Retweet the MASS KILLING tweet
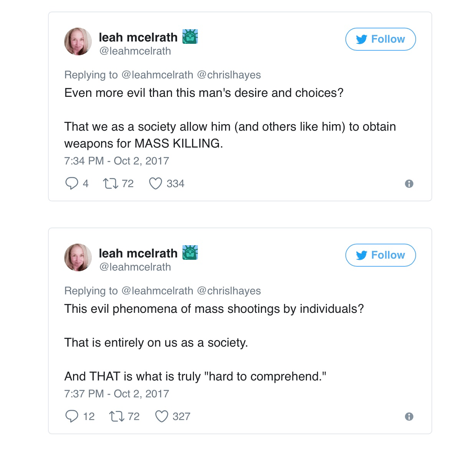476x450 pixels. (x=111, y=184)
